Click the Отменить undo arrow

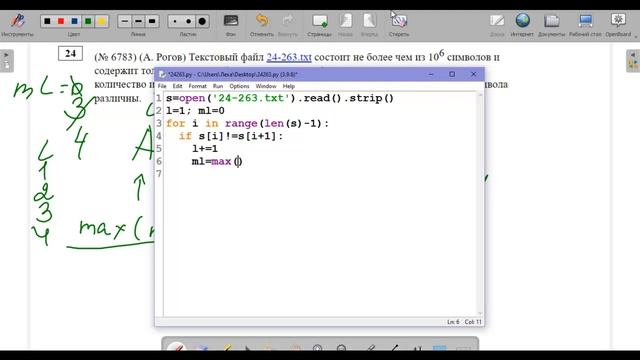262,20
